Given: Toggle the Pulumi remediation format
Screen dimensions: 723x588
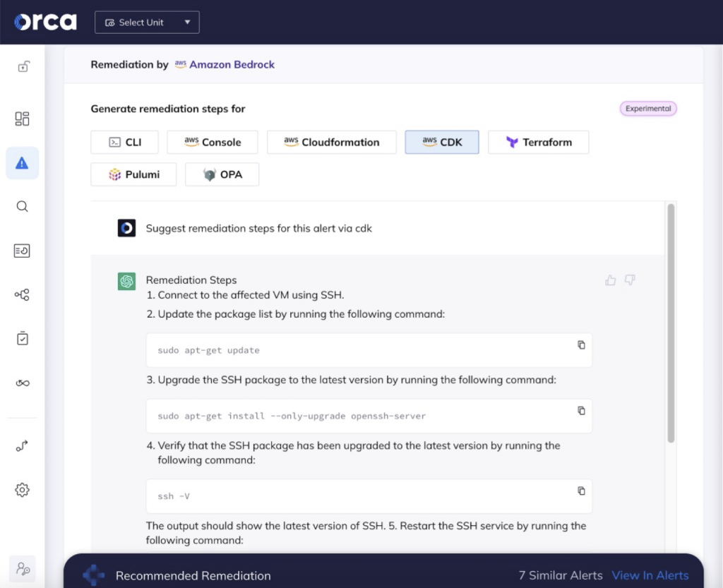Looking at the screenshot, I should 133,174.
